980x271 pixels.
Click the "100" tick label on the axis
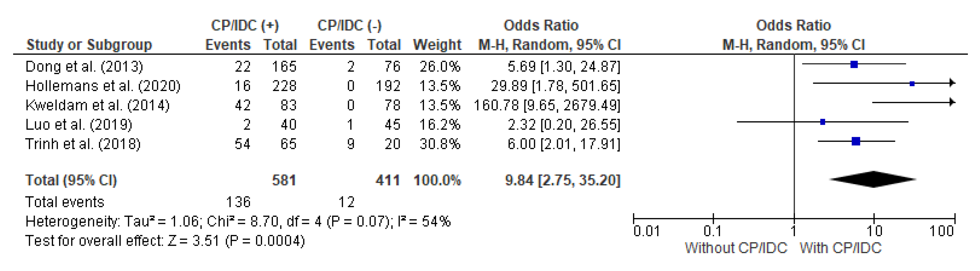click(x=942, y=231)
